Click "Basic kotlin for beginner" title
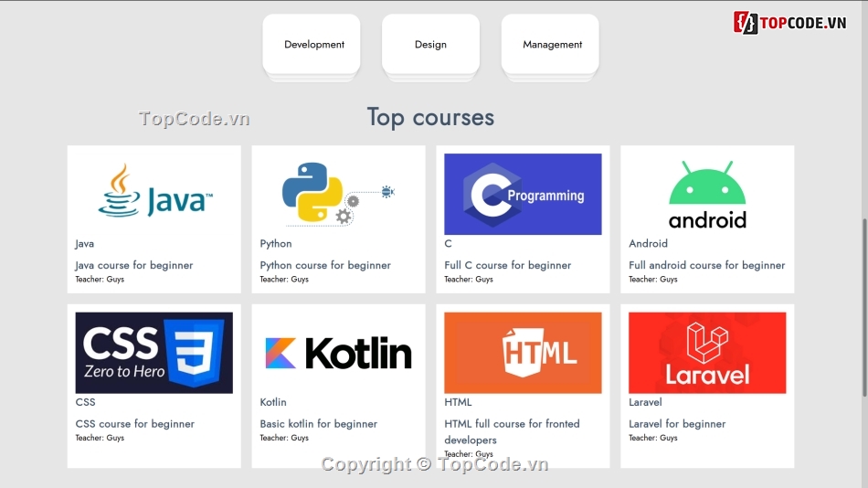The image size is (868, 488). point(318,424)
